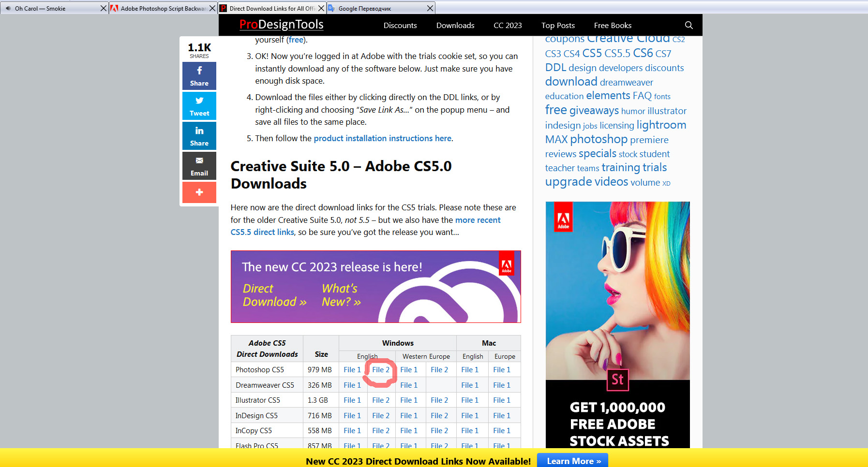This screenshot has height=467, width=868.
Task: Mute audio on the Smokie browser tab
Action: click(x=7, y=8)
